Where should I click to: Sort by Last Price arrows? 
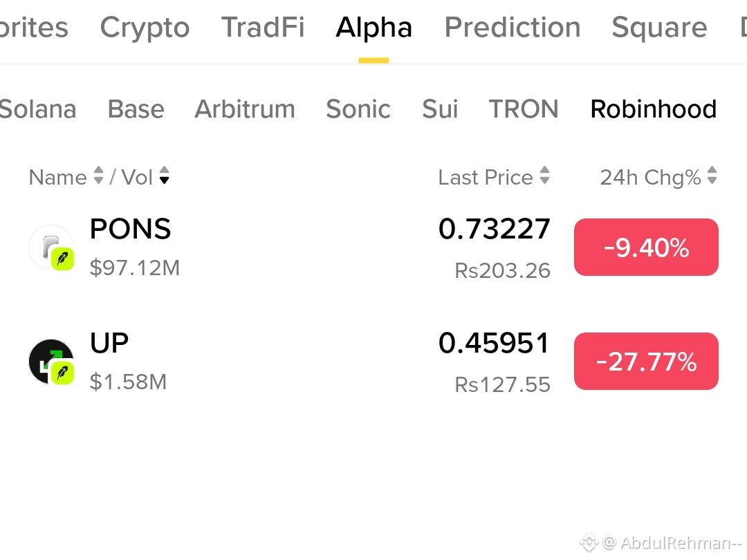(545, 175)
